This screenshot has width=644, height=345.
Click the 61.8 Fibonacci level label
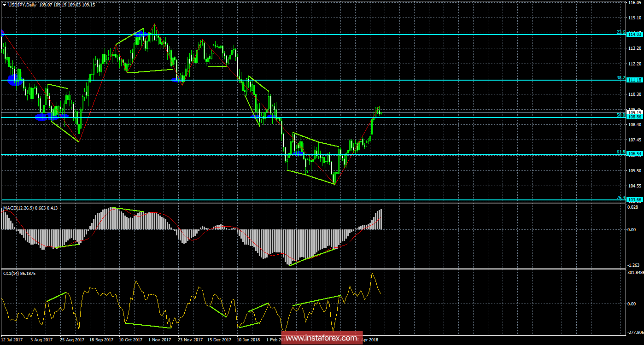click(x=621, y=152)
